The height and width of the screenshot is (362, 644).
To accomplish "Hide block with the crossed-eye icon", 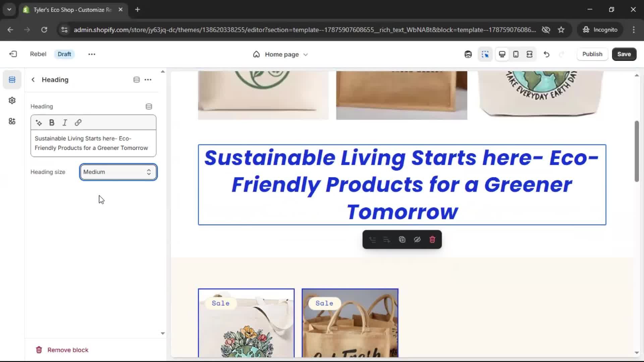I will click(417, 240).
